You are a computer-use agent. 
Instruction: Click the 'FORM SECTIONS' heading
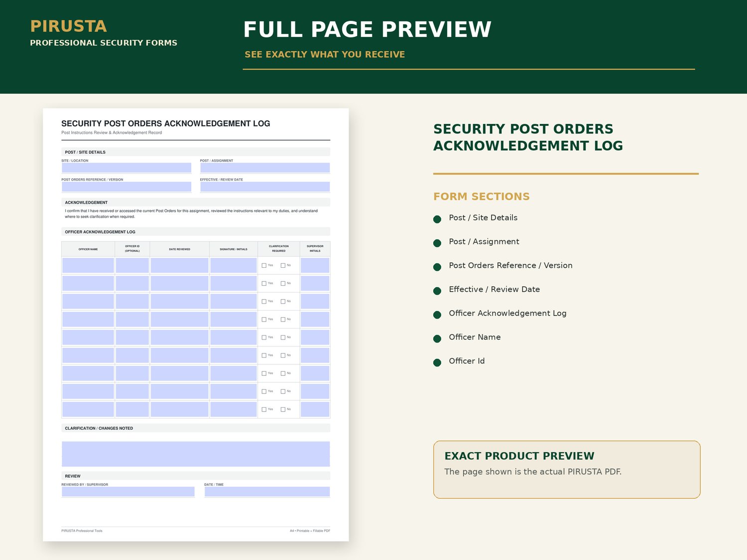482,197
